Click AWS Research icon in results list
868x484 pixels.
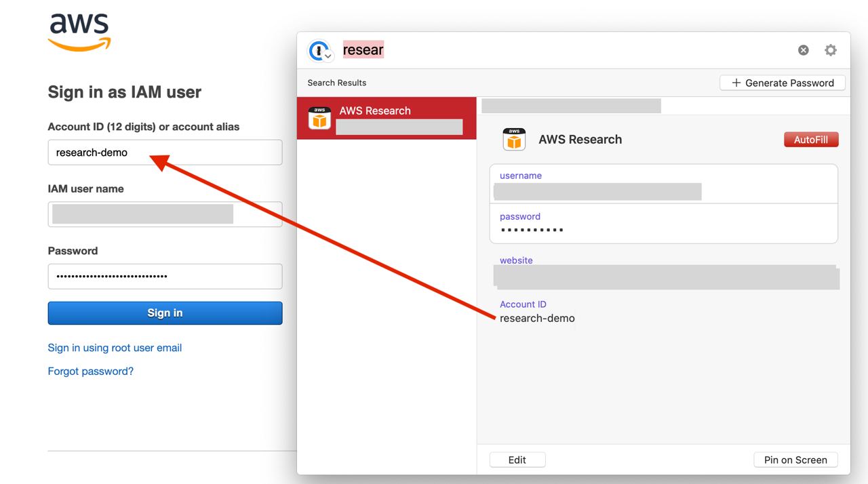tap(319, 118)
